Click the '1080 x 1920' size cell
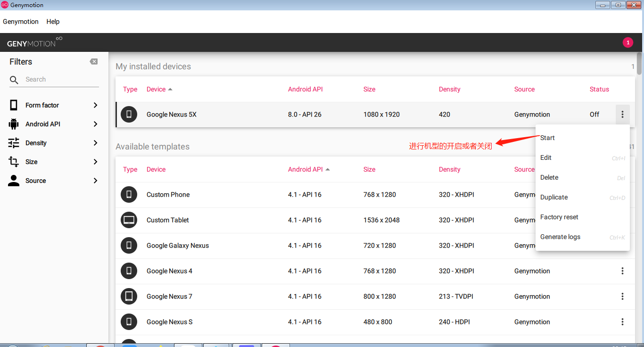 (381, 114)
